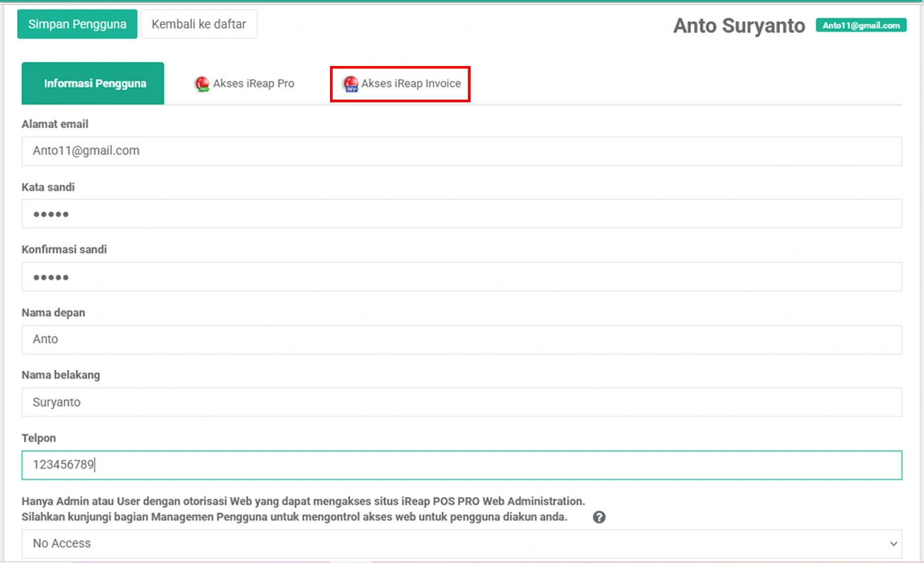
Task: Click the Telpon input field
Action: click(462, 465)
